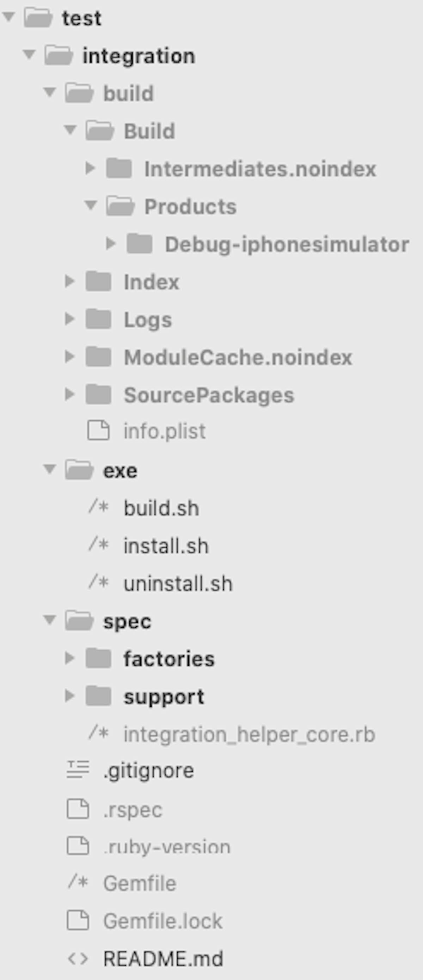
Task: Click the Intermediates.noindex folder icon
Action: [x=119, y=168]
